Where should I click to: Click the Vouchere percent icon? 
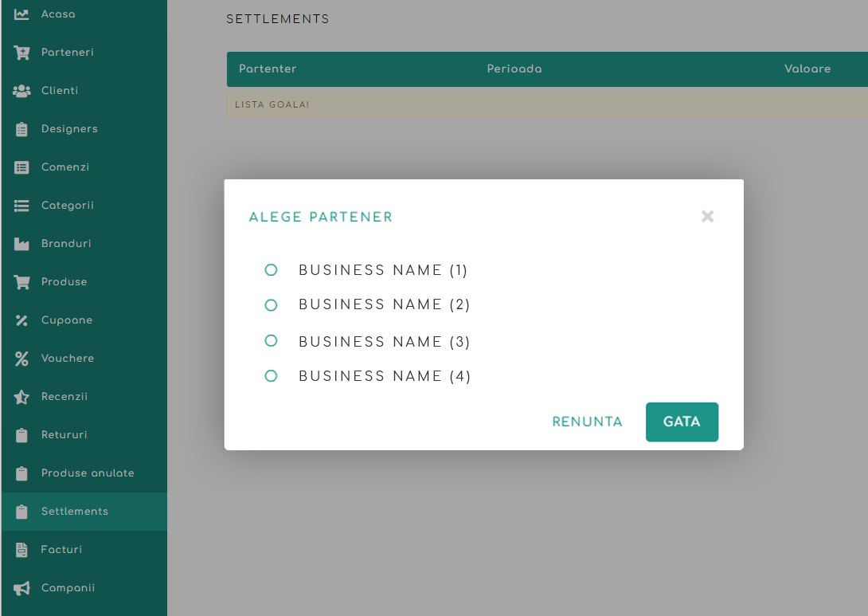pos(22,359)
